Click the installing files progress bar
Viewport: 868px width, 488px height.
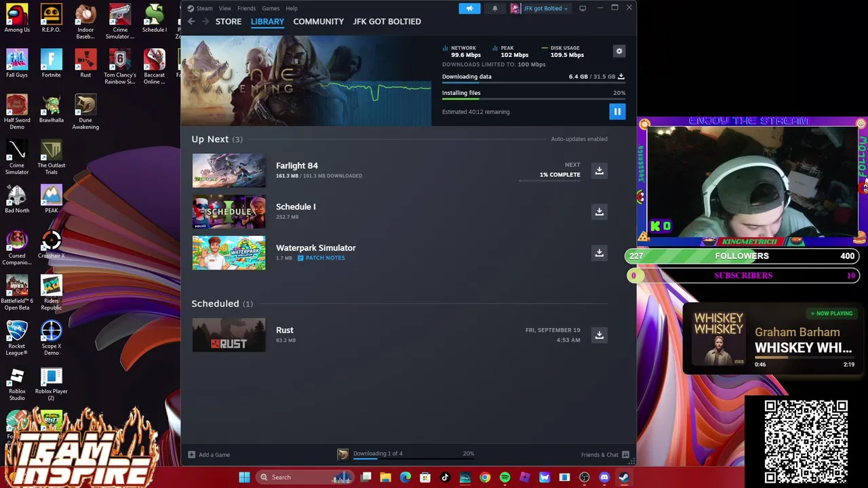[x=533, y=99]
